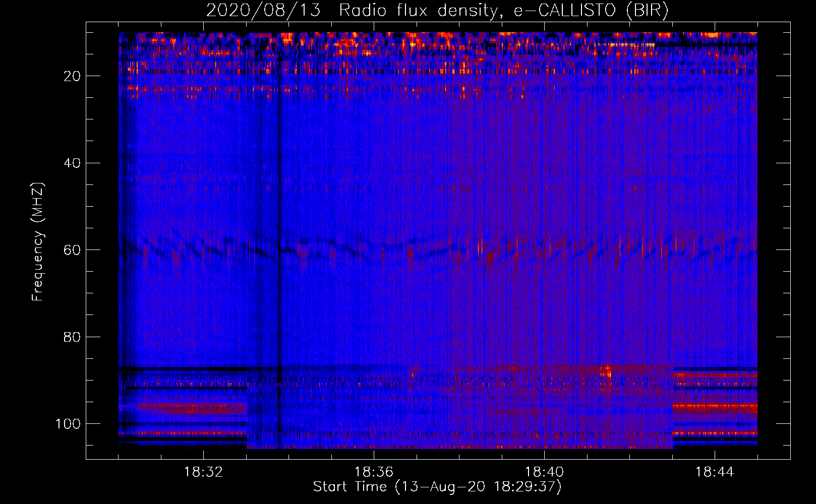Click the 18:40 time tick label

point(544,472)
